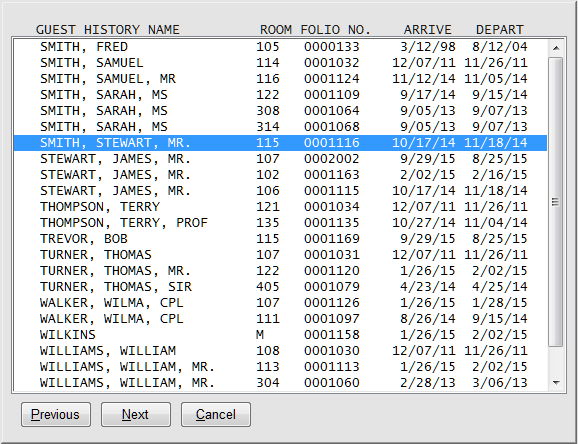
Task: Choose WILLIAMS, WILLIAM, MR. room 304
Action: pos(281,383)
